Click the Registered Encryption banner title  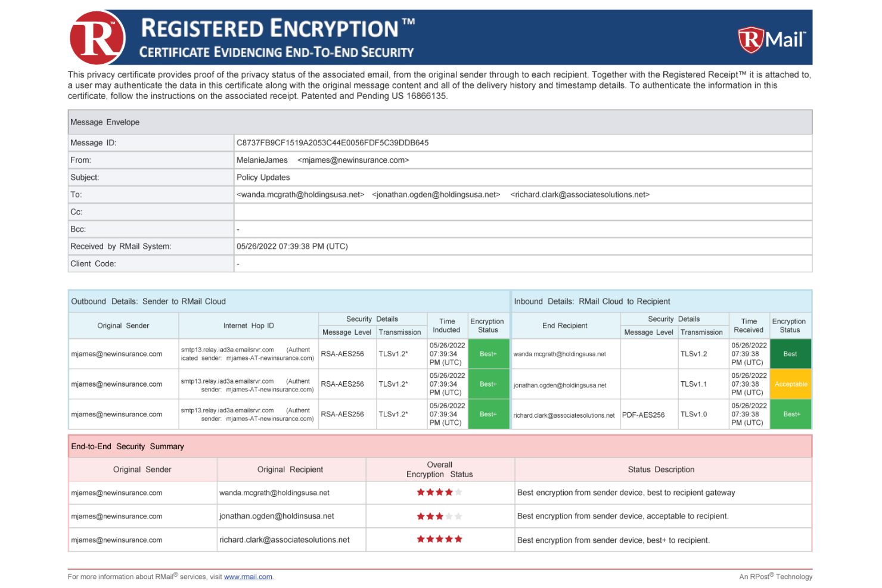point(278,28)
